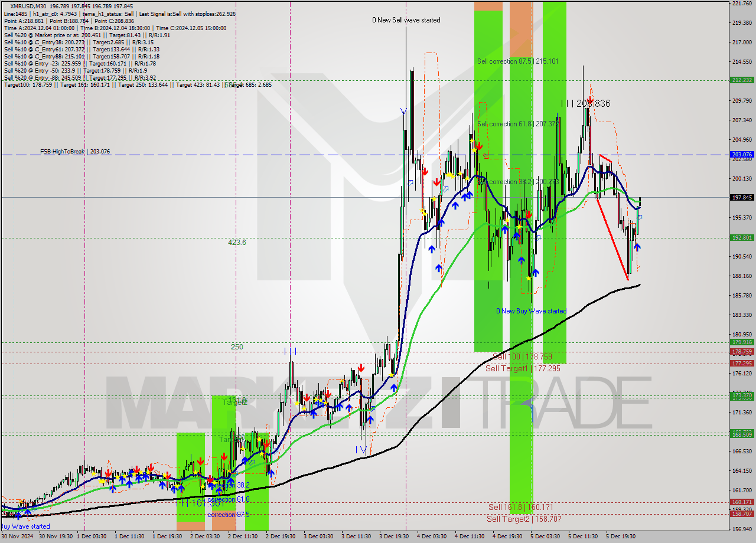The height and width of the screenshot is (543, 756).
Task: Click the green 192.801 price tag
Action: tap(742, 238)
